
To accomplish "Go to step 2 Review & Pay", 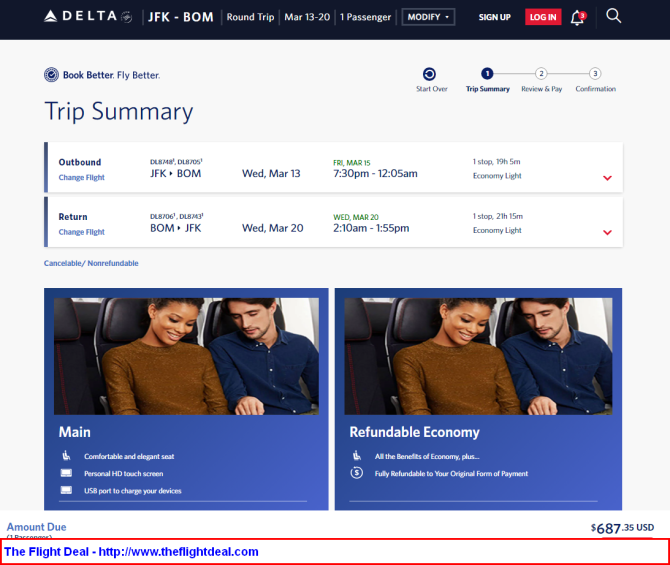I will point(541,74).
